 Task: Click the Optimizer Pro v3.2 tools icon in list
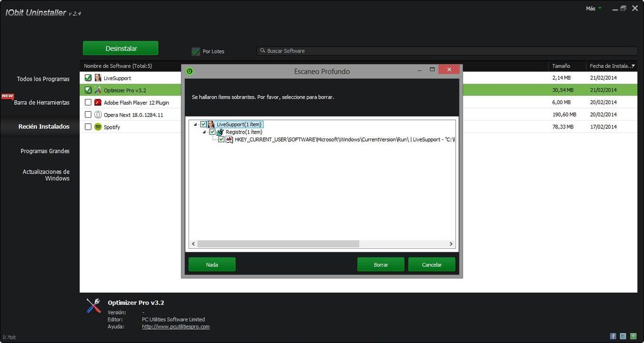[98, 90]
